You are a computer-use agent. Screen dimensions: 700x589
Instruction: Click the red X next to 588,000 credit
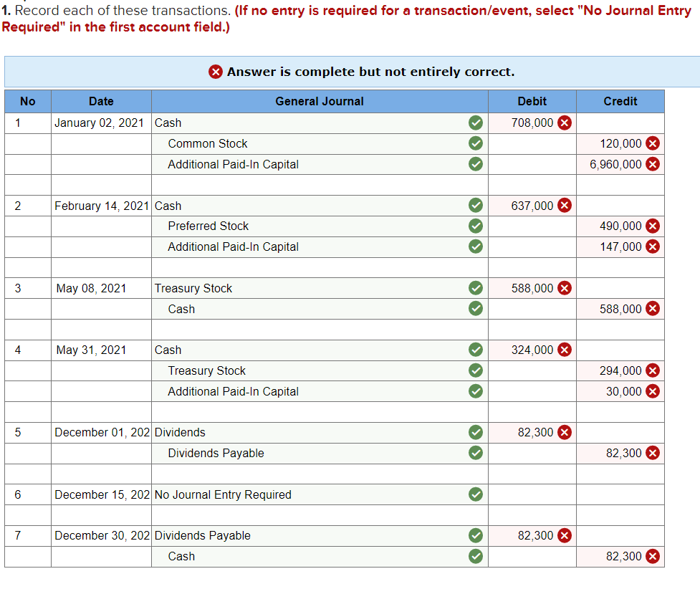tap(652, 309)
